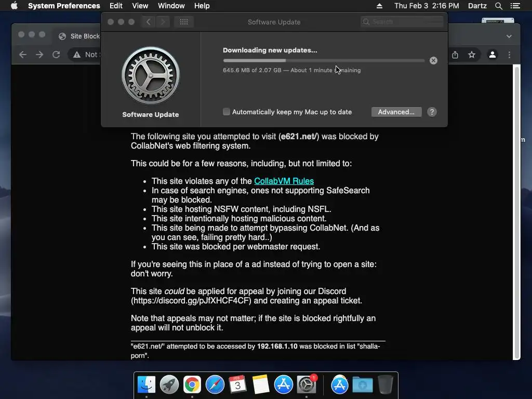532x399 pixels.
Task: Expand the Chrome tab search chevron
Action: (509, 36)
